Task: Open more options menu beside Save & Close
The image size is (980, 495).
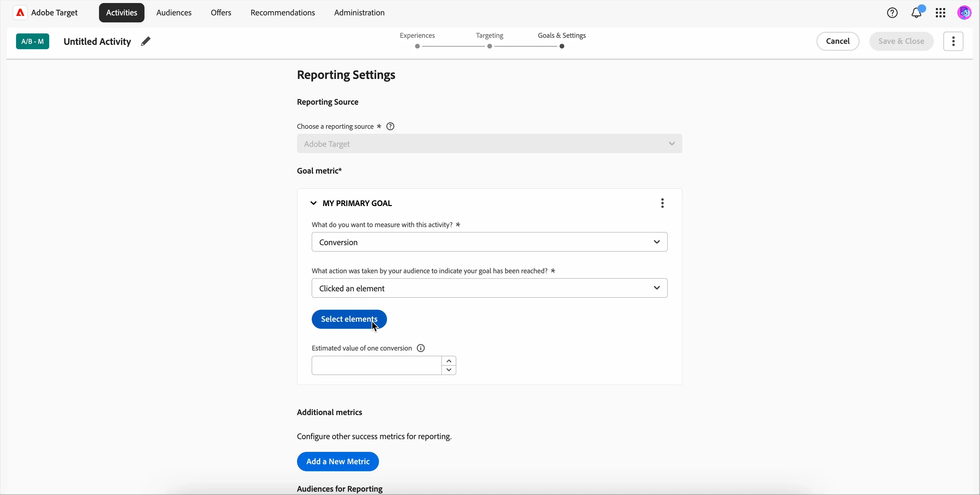Action: (953, 41)
